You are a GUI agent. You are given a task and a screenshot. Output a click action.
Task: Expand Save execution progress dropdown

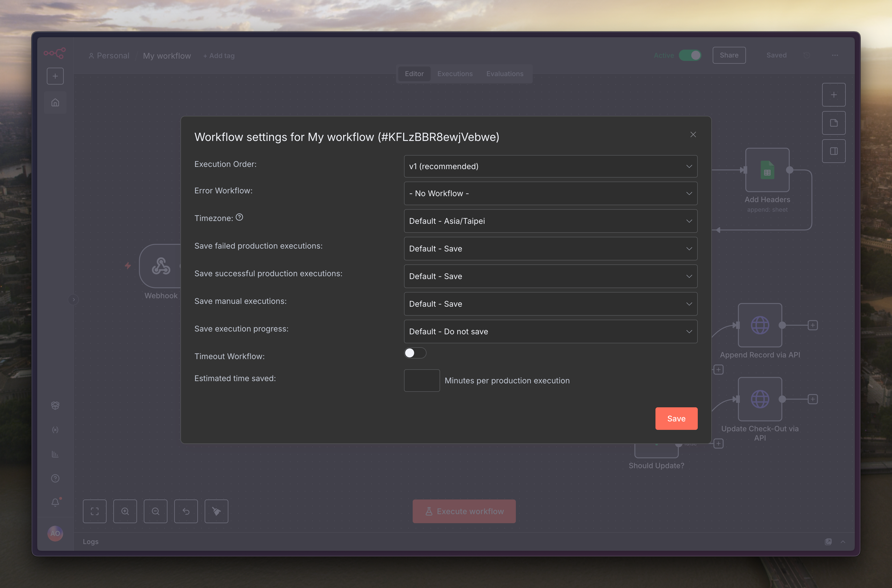pos(550,331)
